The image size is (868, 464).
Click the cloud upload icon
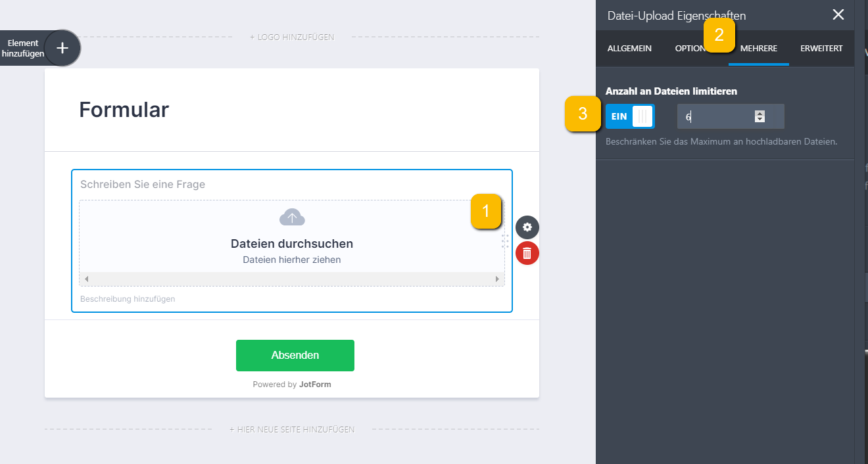(292, 218)
